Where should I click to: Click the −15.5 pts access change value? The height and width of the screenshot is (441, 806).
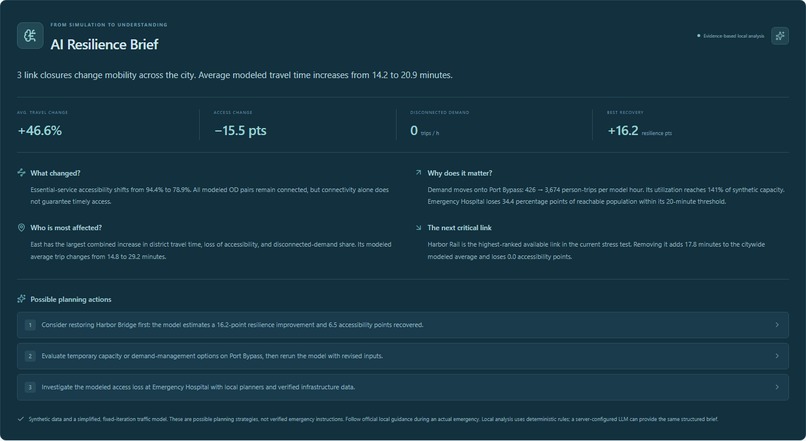(240, 131)
